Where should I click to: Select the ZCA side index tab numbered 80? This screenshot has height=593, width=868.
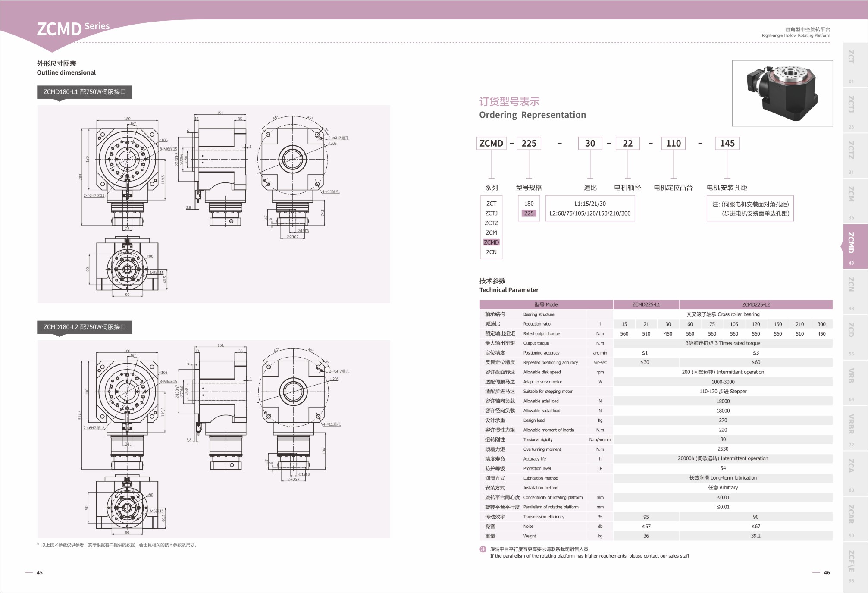[x=855, y=474]
